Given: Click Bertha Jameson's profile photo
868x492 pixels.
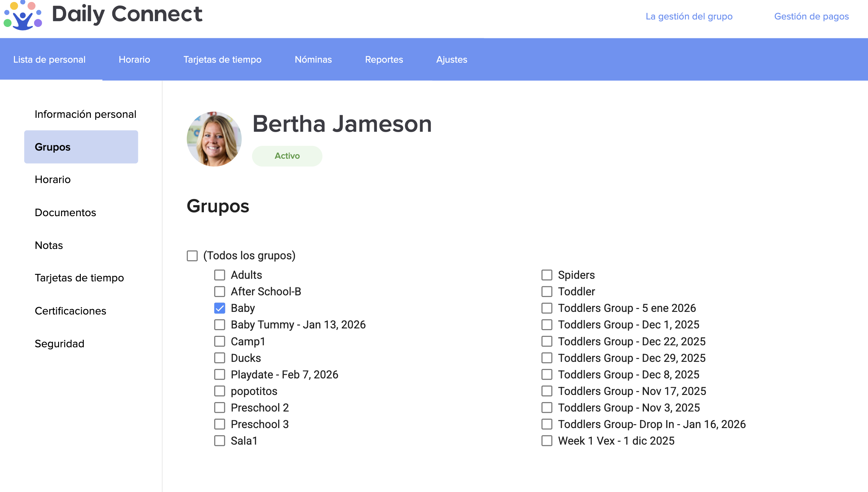Looking at the screenshot, I should (x=214, y=139).
